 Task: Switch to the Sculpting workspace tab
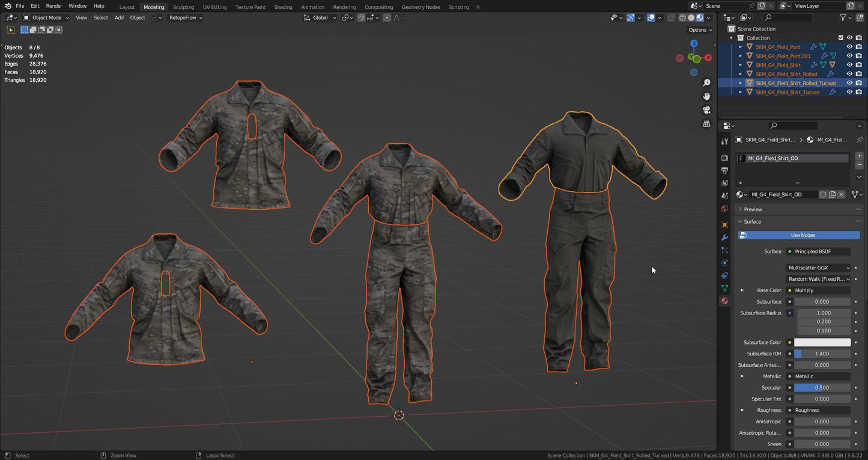(x=183, y=7)
